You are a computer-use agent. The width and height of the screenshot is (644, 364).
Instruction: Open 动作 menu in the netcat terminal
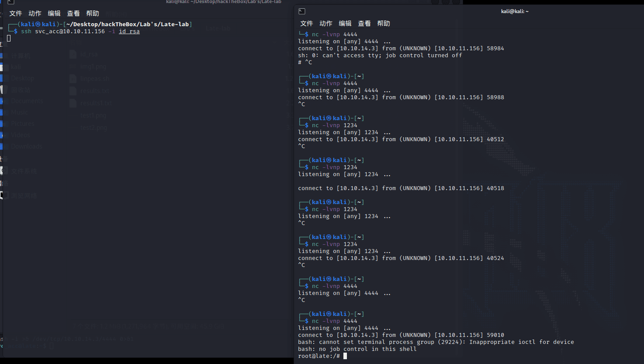click(x=325, y=24)
